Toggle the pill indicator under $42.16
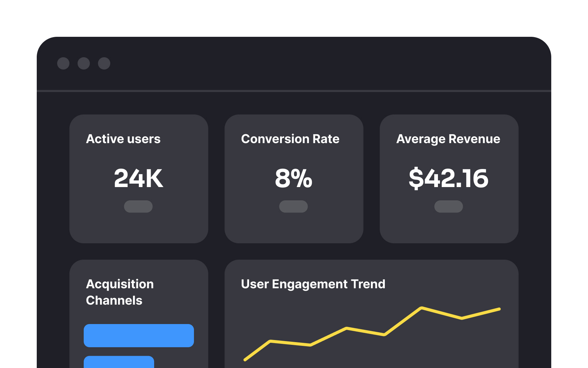This screenshot has width=588, height=368. (x=449, y=206)
